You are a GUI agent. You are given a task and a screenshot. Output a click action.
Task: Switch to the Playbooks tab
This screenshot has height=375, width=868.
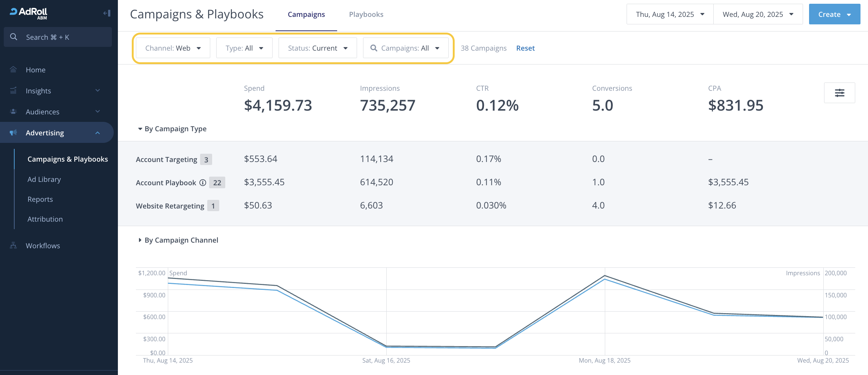point(366,14)
